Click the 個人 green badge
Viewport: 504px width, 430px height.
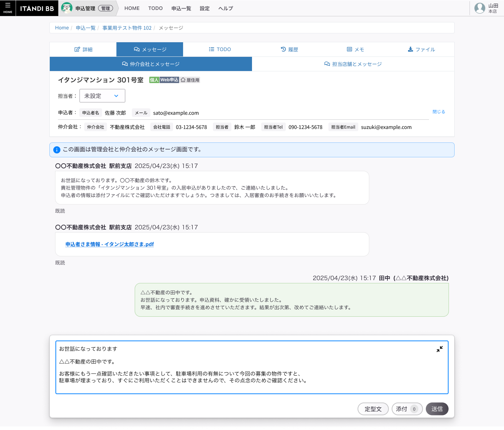pos(154,80)
